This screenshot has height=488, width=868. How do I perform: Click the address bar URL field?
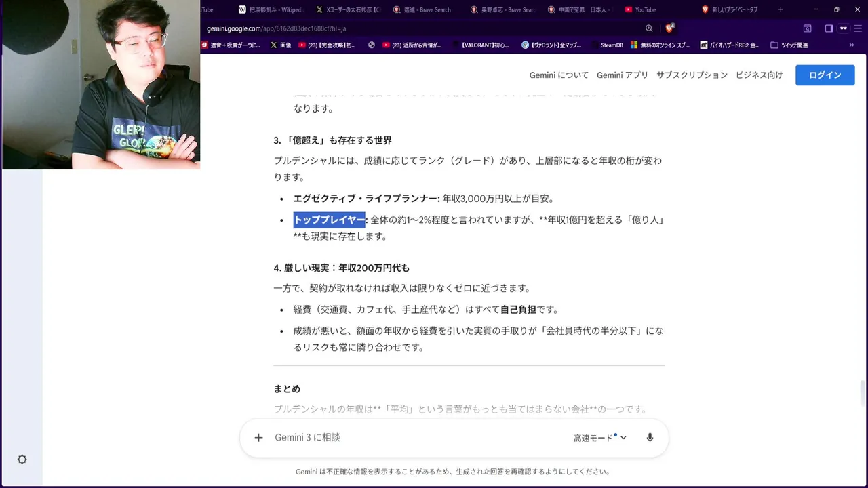420,28
